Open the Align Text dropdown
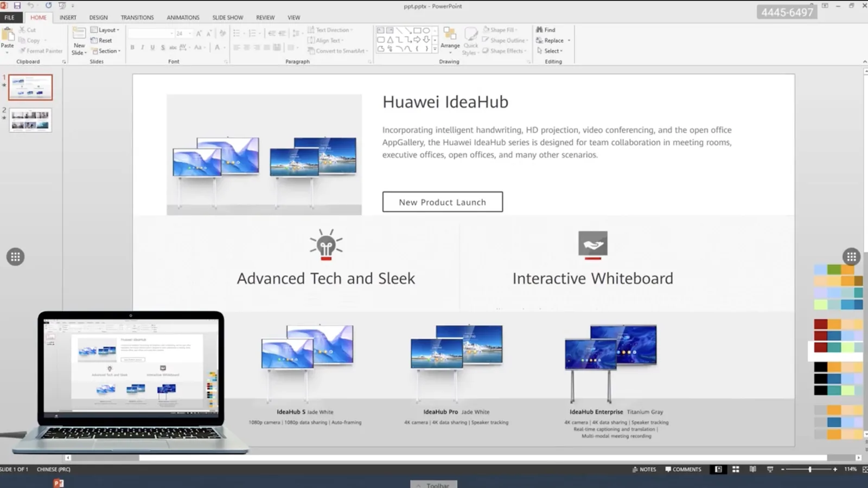Viewport: 868px width, 488px height. pos(325,40)
